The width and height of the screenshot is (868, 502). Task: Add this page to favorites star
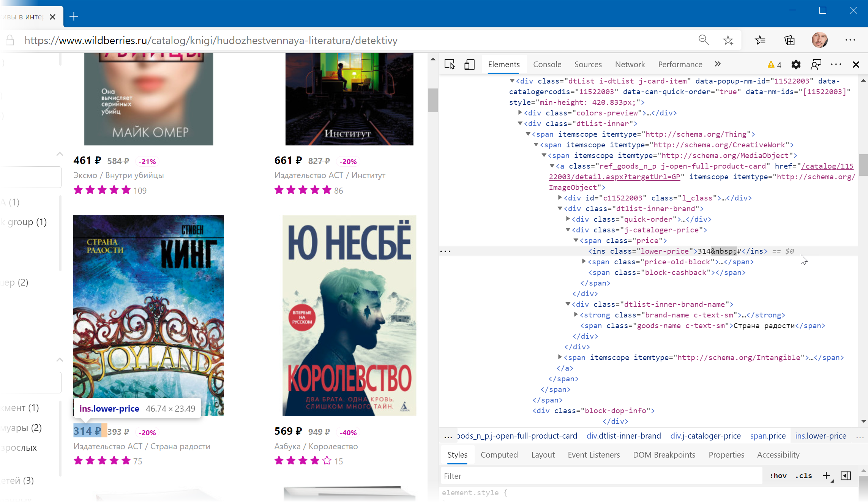point(728,40)
